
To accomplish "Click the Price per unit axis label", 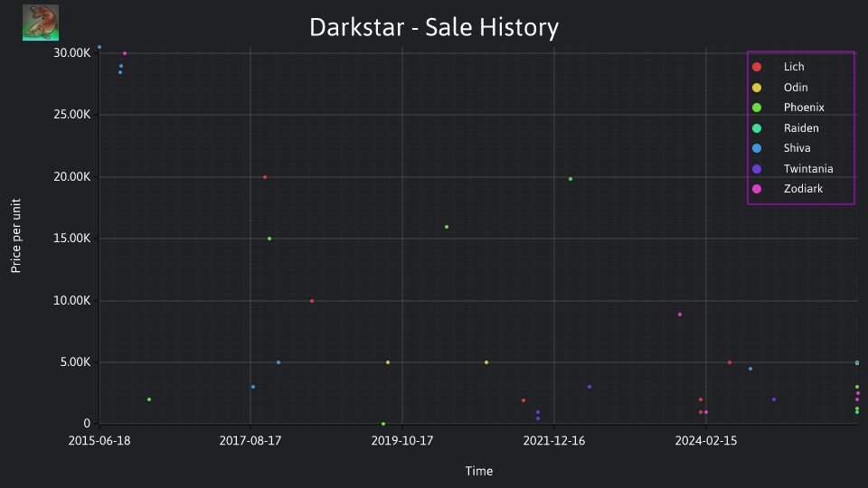I will tap(15, 236).
